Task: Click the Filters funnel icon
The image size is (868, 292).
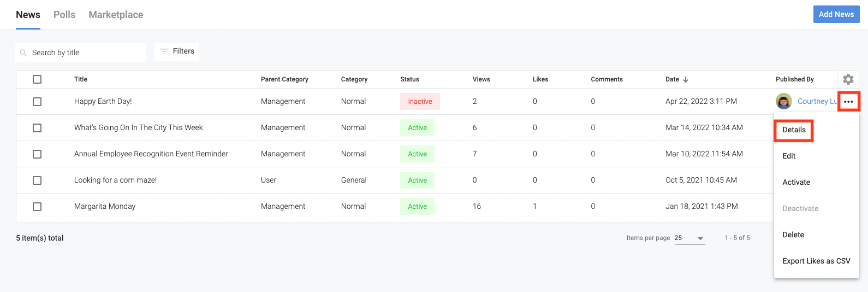Action: pyautogui.click(x=164, y=51)
